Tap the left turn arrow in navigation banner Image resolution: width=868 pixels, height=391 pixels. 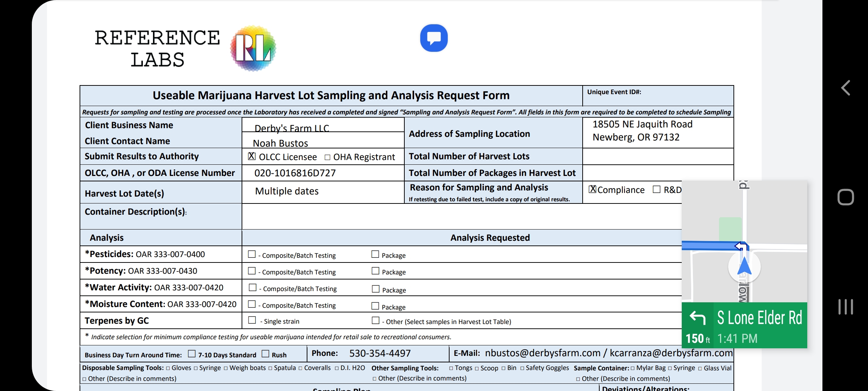(697, 318)
